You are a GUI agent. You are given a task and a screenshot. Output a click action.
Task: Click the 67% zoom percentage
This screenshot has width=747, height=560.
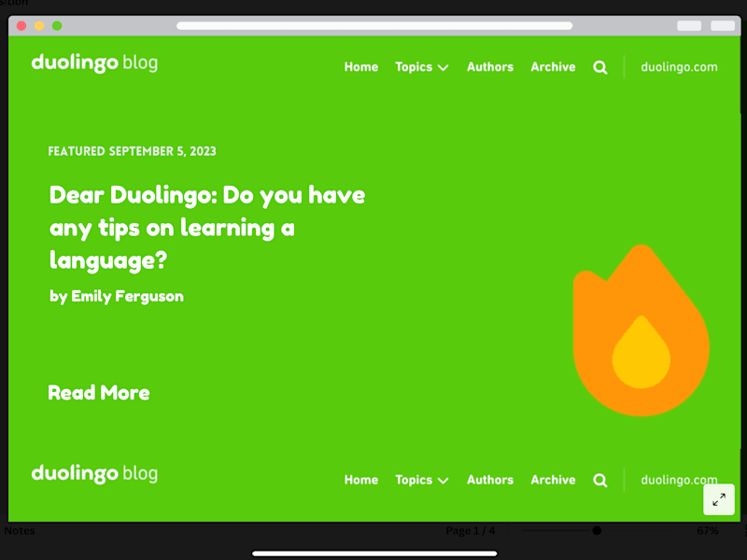[708, 530]
